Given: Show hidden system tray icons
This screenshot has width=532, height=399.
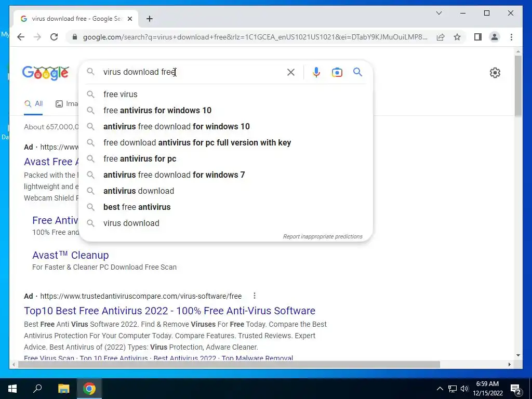Looking at the screenshot, I should click(x=440, y=389).
